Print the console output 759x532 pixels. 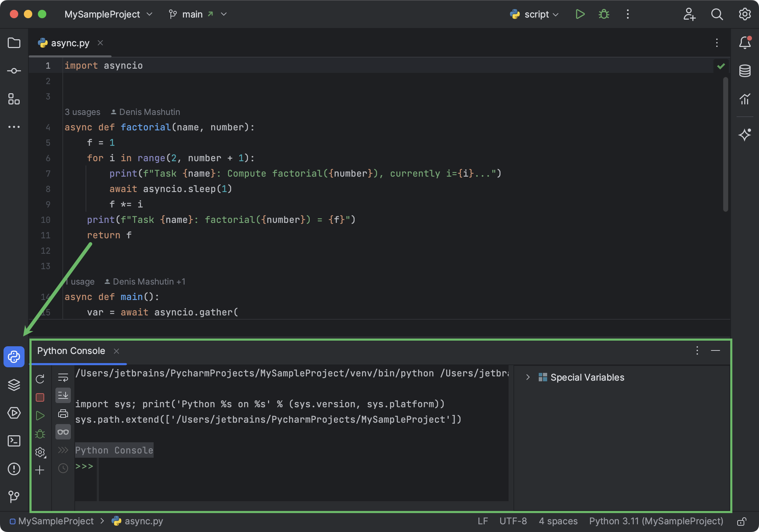63,414
